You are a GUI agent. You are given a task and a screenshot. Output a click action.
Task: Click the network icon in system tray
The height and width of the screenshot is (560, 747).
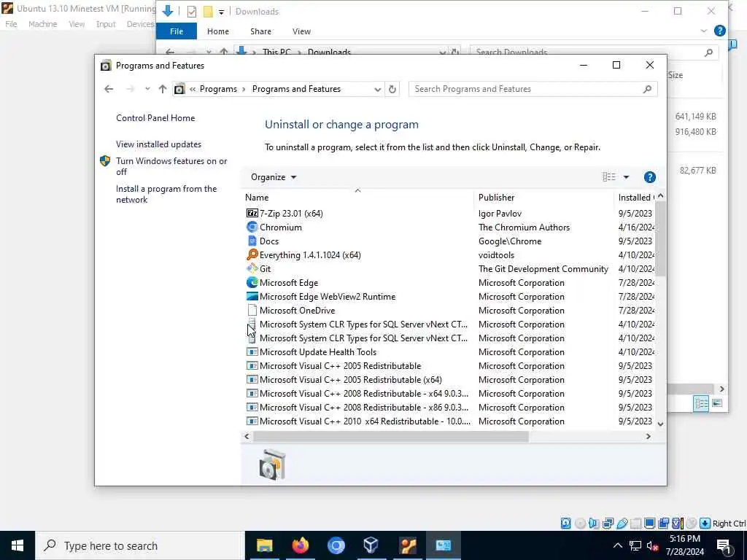point(635,545)
